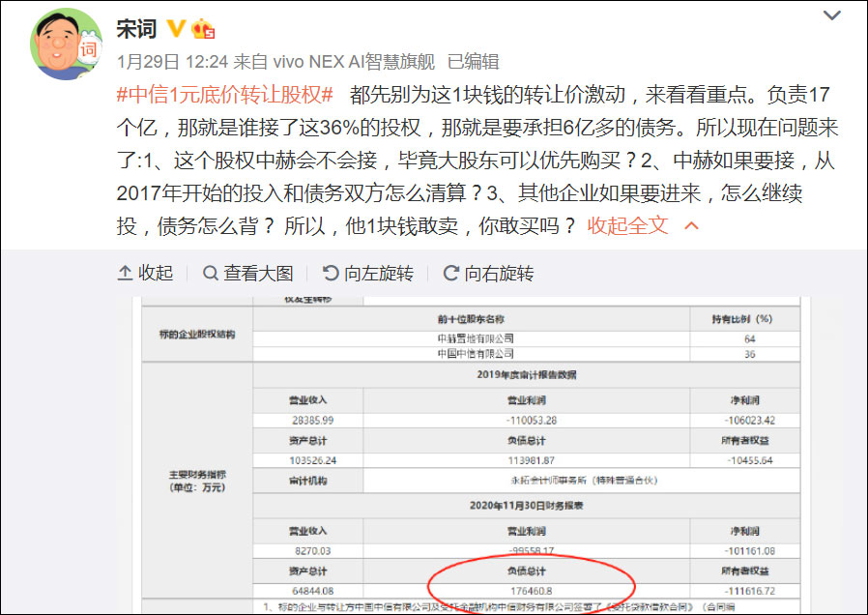
Task: Click the magnifier icon beside 查看大图
Action: (211, 273)
